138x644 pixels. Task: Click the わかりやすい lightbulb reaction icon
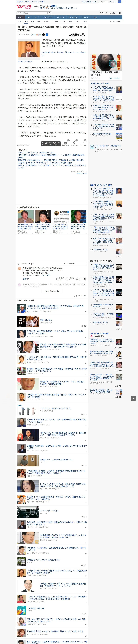(x=74, y=143)
